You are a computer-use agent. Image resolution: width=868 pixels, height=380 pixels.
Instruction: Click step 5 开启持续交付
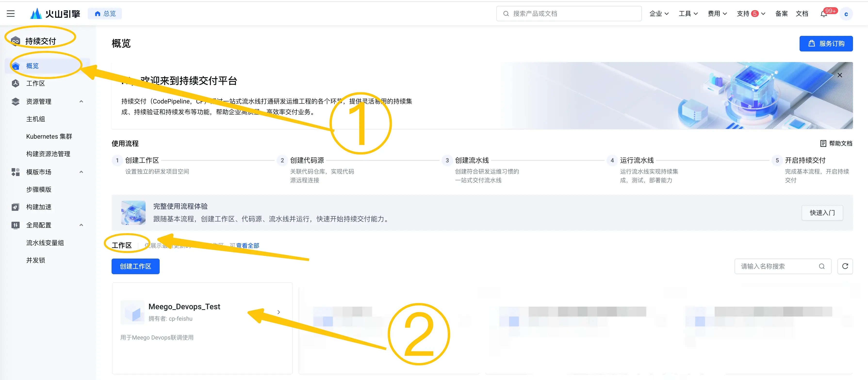805,160
